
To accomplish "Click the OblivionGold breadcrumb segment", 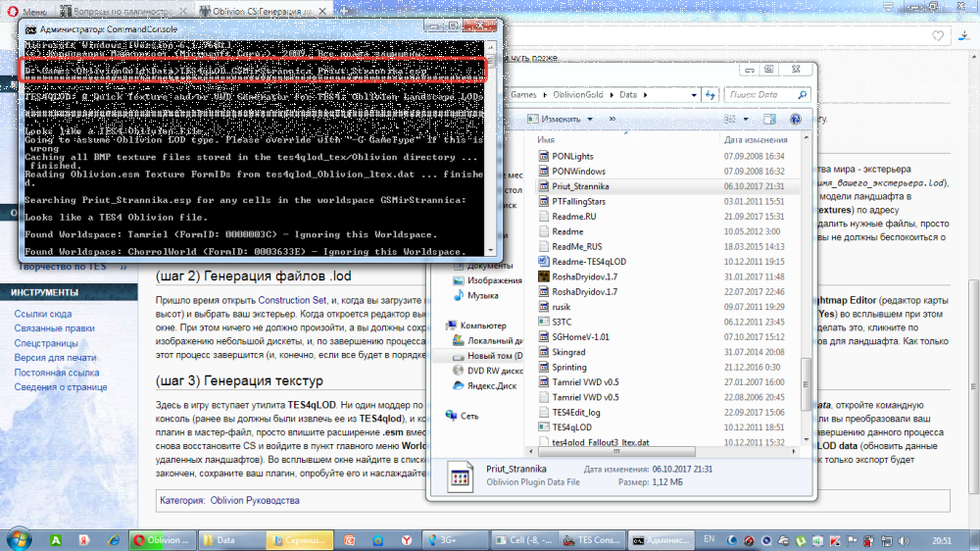I will click(x=577, y=95).
